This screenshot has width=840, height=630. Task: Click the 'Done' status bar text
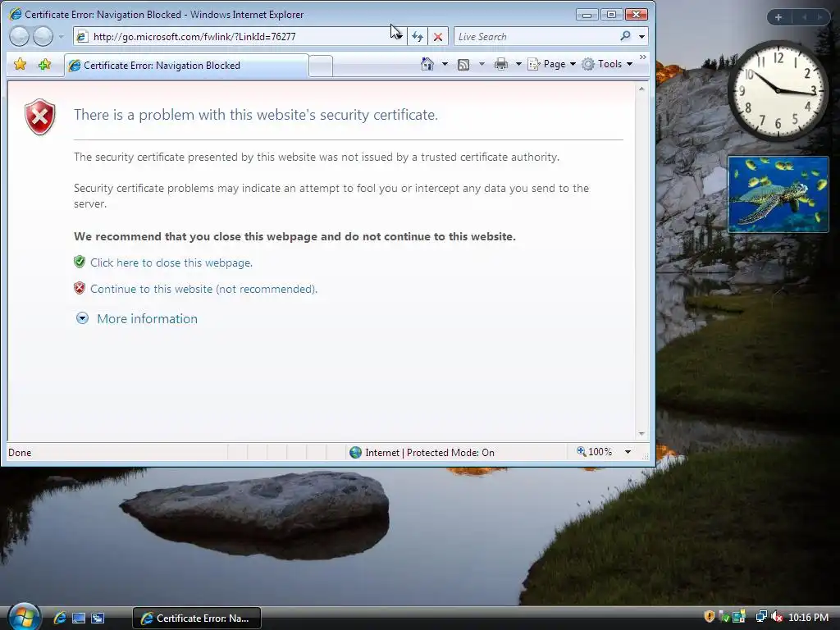[20, 453]
